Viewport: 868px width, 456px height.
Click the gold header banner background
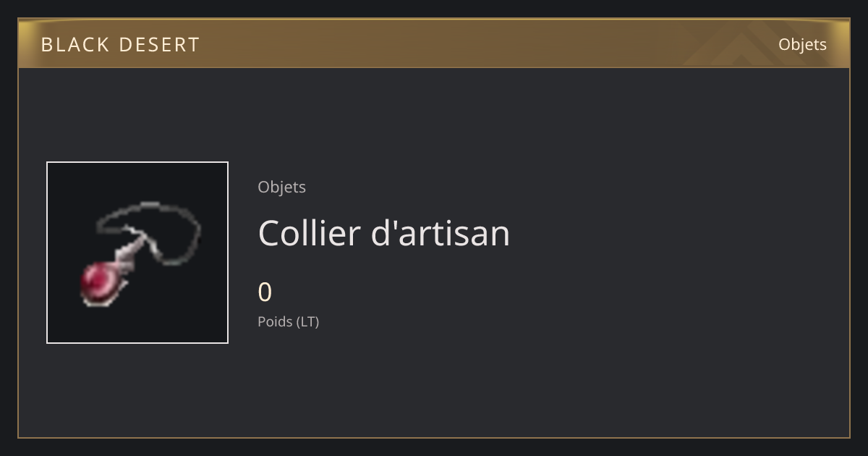(x=434, y=43)
